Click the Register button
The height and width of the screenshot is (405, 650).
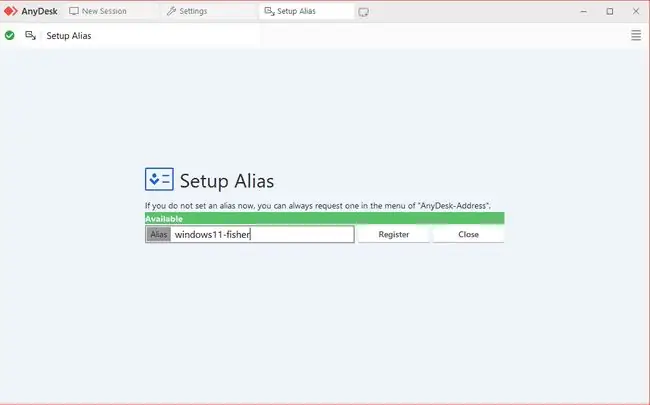393,234
